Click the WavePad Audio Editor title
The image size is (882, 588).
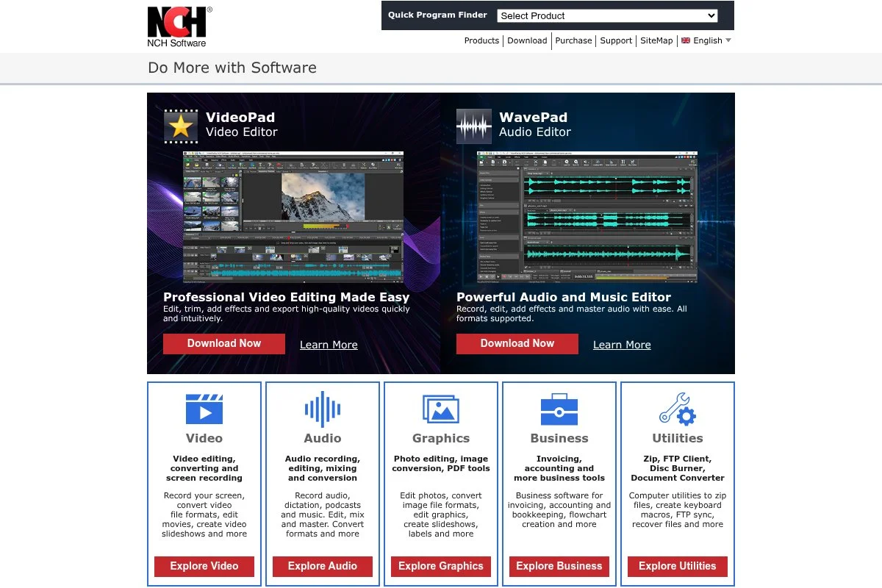(x=535, y=124)
